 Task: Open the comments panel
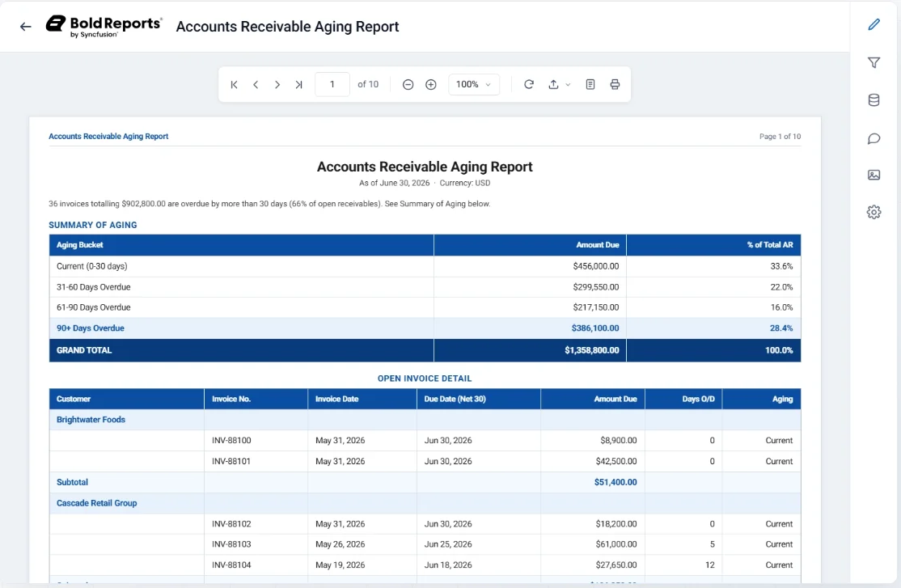874,138
